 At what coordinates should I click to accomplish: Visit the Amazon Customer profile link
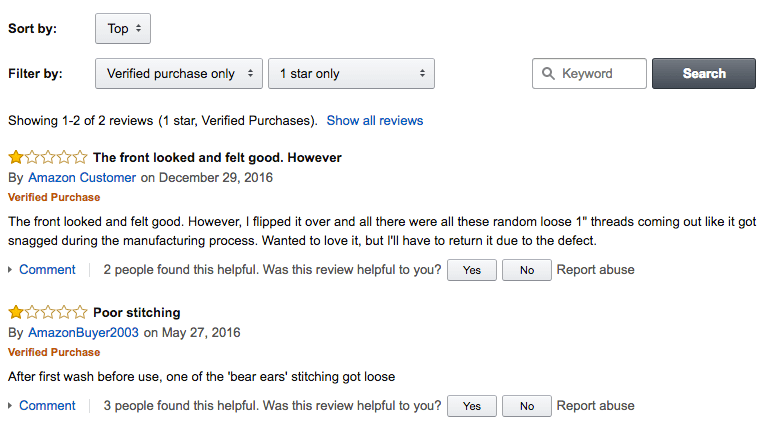(82, 178)
